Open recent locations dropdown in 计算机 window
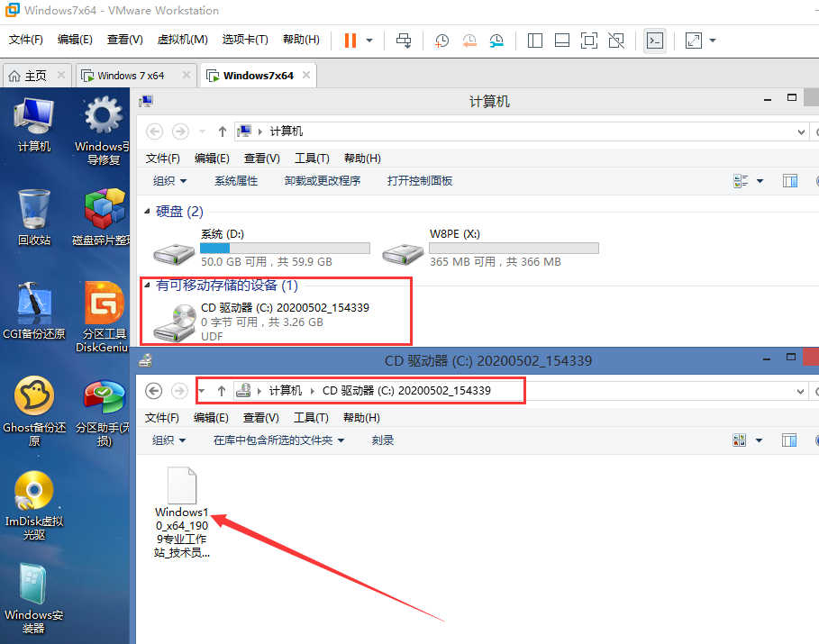Viewport: 819px width, 644px height. pos(202,132)
